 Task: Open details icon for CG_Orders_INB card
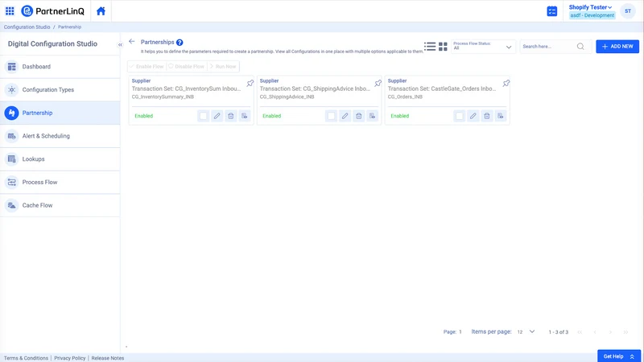pos(500,116)
